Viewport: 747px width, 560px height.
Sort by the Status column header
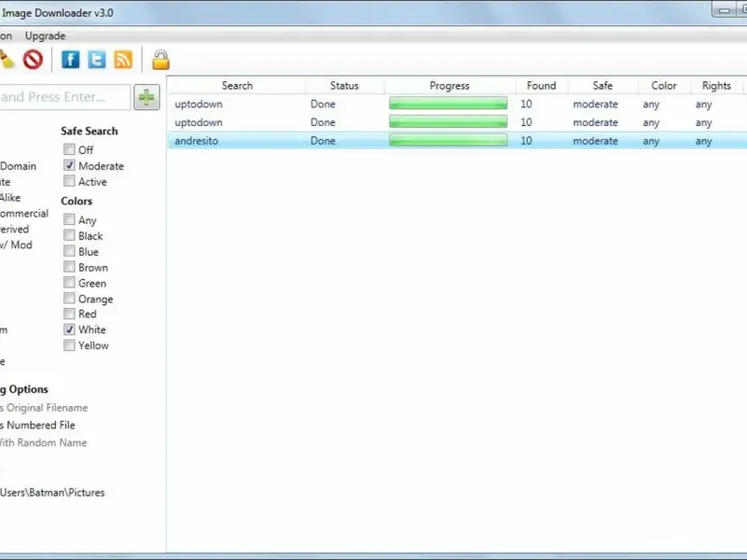[345, 86]
